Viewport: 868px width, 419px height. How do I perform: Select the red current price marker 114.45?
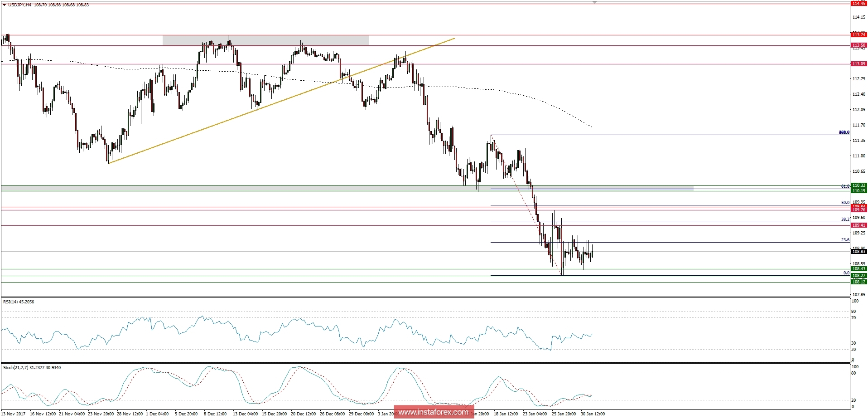(x=858, y=4)
